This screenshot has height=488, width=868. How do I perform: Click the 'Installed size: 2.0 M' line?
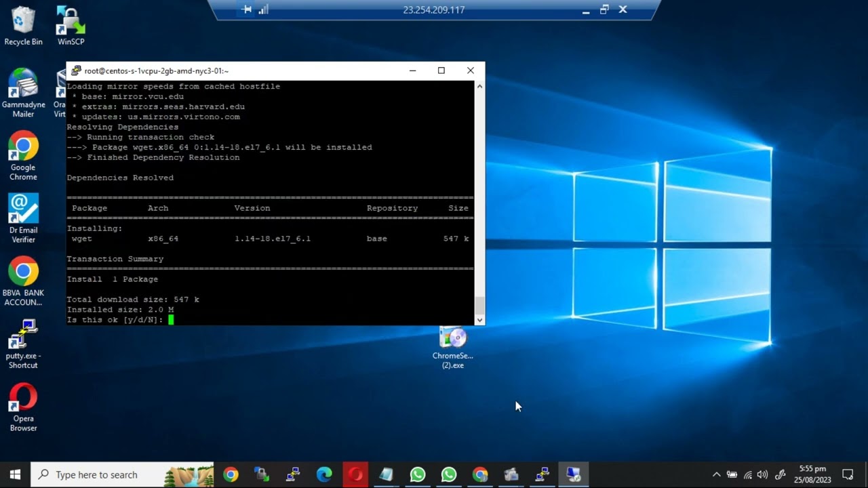click(x=120, y=310)
